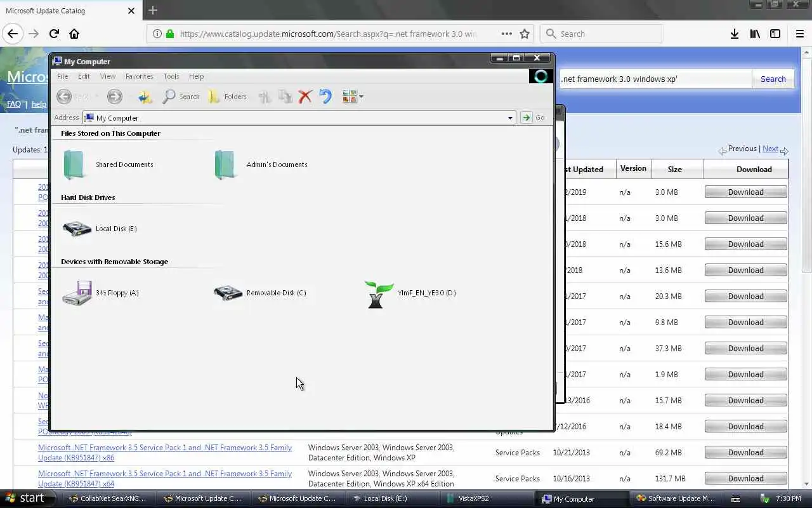The image size is (812, 508).
Task: Open the Edit menu
Action: coord(84,76)
